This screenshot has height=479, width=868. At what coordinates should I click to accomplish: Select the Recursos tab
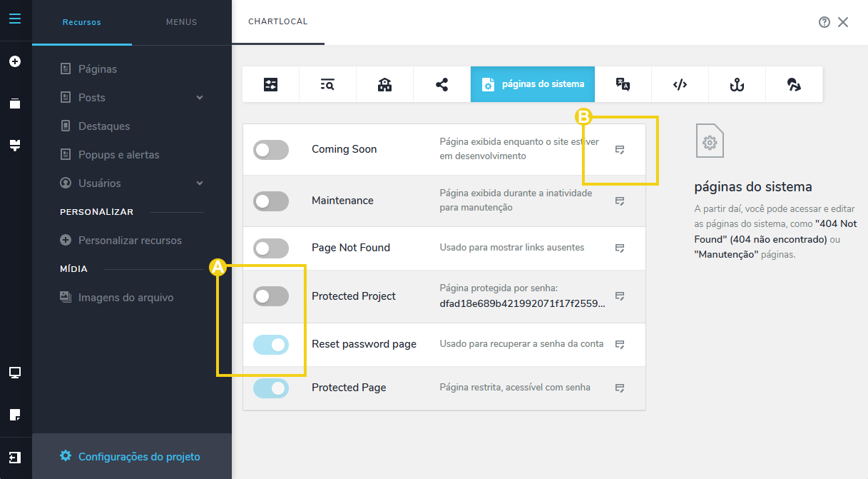pos(82,22)
